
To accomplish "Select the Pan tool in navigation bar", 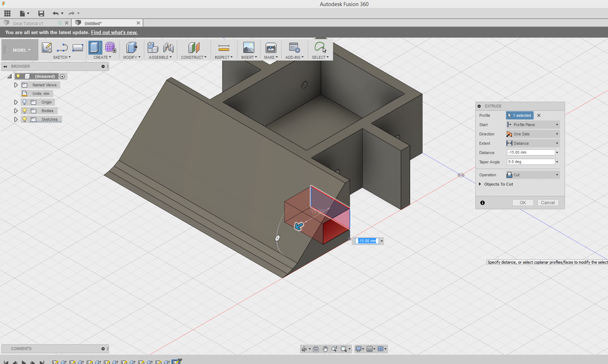I will pos(325,349).
